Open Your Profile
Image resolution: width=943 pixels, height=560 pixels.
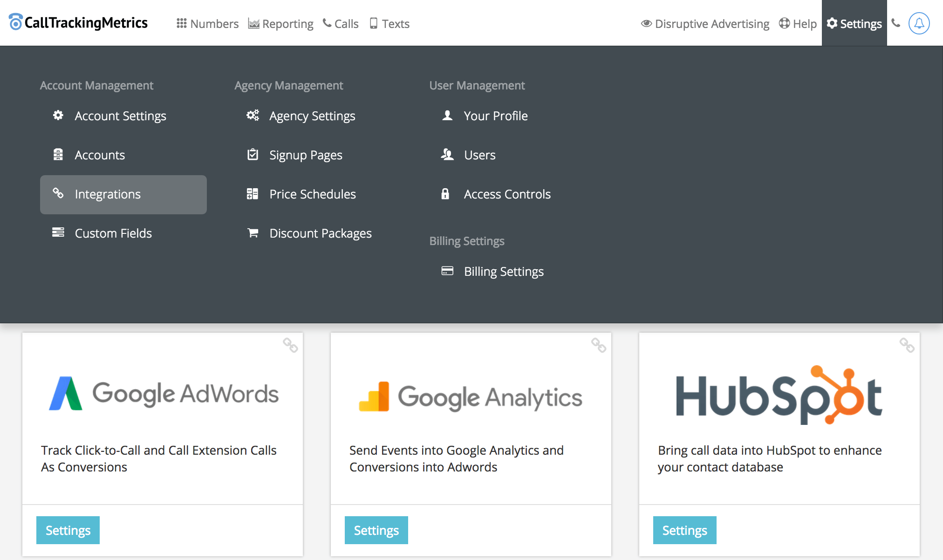[496, 116]
